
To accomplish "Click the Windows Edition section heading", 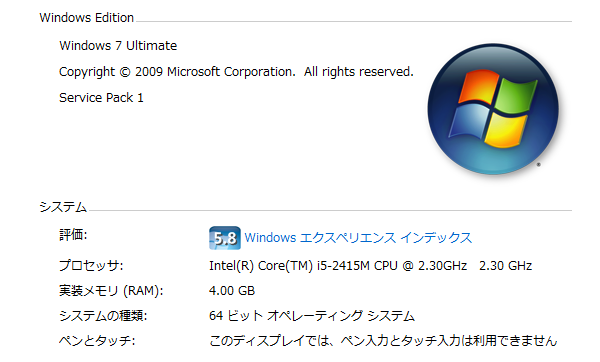I will click(x=86, y=18).
